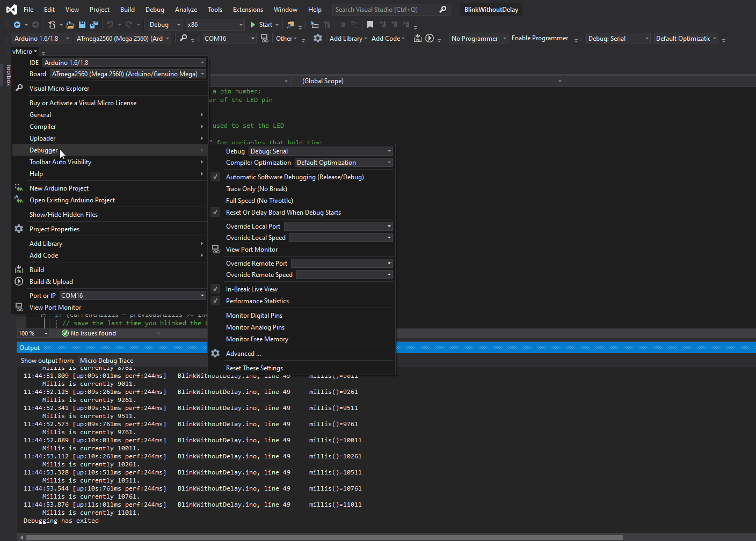756x541 pixels.
Task: Open the Analyze menu
Action: (x=186, y=10)
